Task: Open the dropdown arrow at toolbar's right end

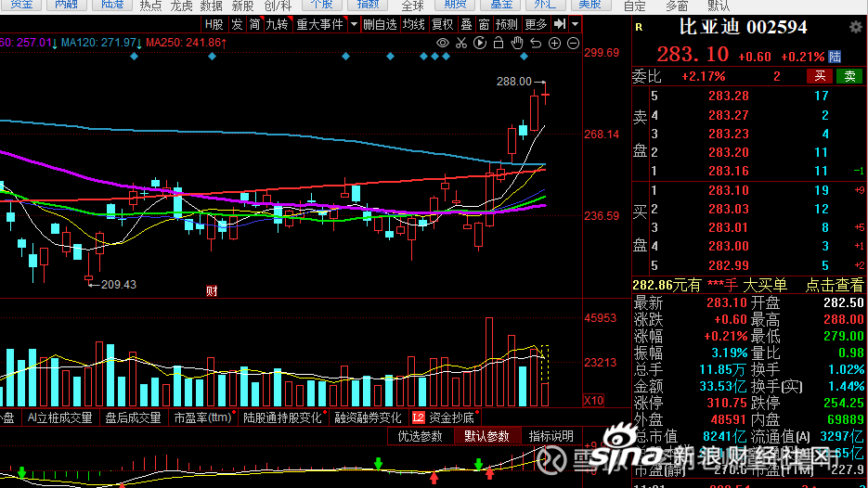Action: [x=576, y=24]
